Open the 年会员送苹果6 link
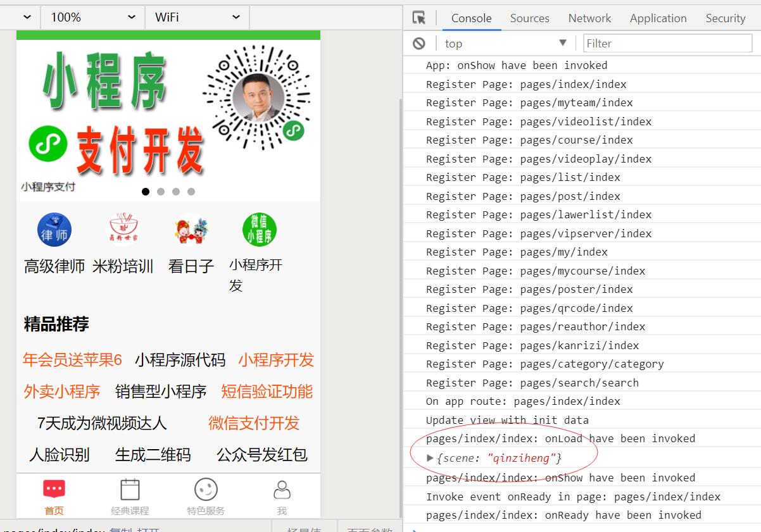This screenshot has height=532, width=761. (72, 360)
